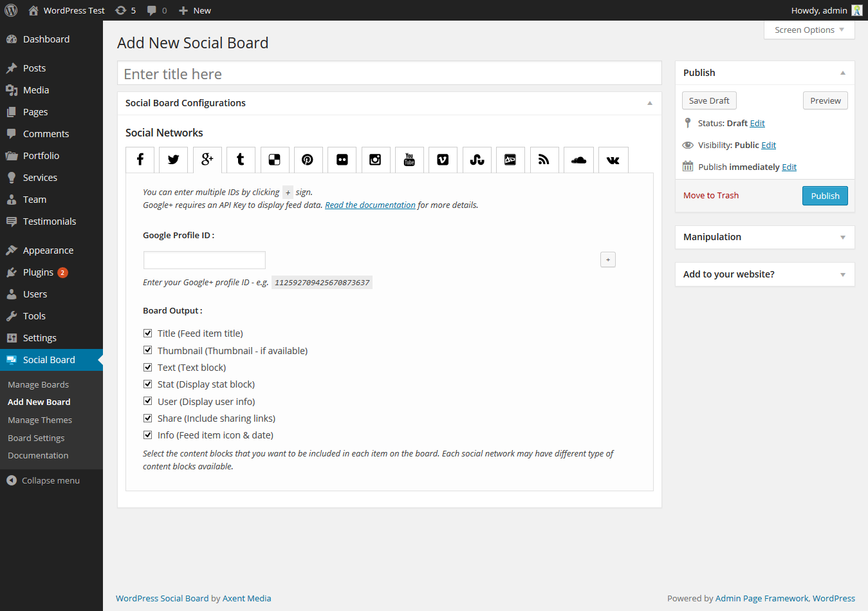The image size is (868, 611).
Task: Select the YouTube network icon
Action: click(x=409, y=160)
